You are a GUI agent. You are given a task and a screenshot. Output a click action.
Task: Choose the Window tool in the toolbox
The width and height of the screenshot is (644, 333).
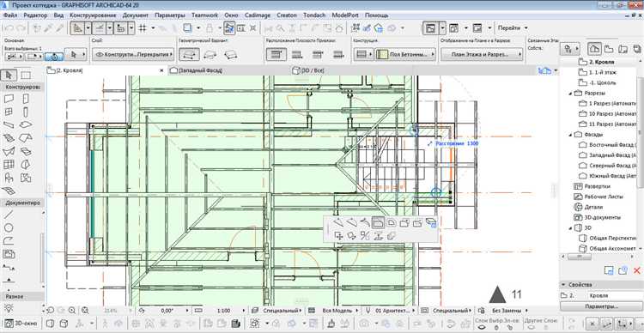point(9,112)
